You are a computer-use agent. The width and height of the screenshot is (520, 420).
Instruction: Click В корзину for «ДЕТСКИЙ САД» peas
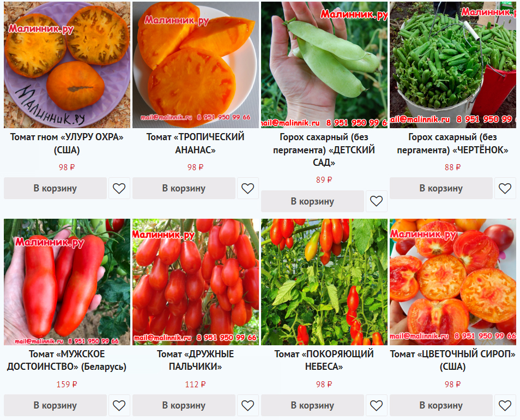coord(312,201)
